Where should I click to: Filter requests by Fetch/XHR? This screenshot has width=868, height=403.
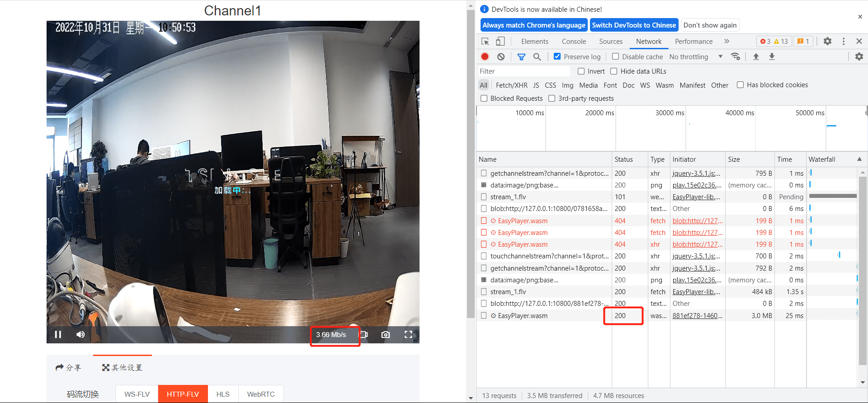click(511, 85)
